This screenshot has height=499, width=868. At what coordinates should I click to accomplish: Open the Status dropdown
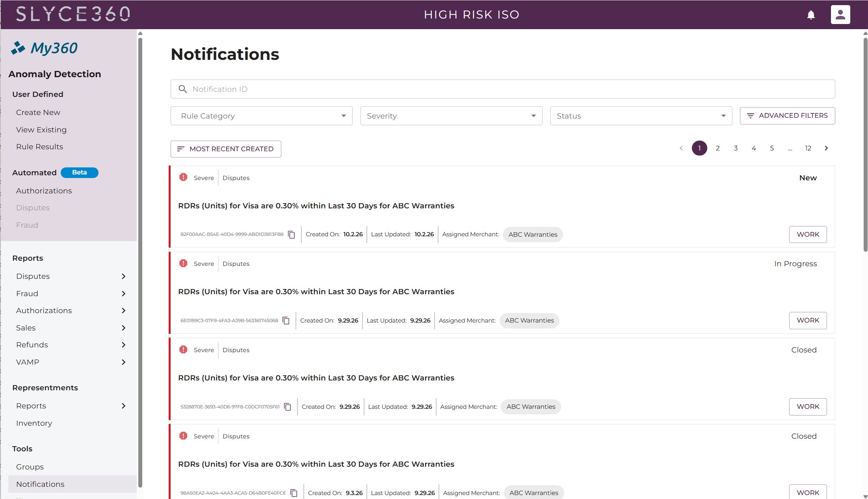pyautogui.click(x=641, y=116)
